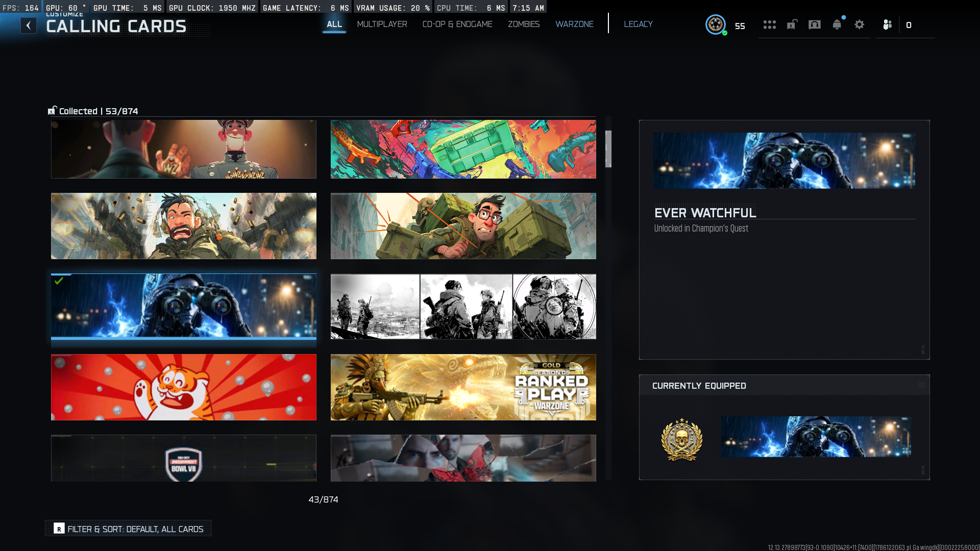Viewport: 980px width, 551px height.
Task: Click the FPS counter overlay
Action: [20, 8]
